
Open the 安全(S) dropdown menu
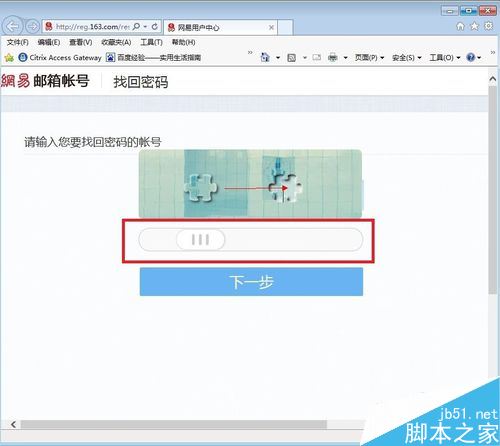click(x=407, y=58)
